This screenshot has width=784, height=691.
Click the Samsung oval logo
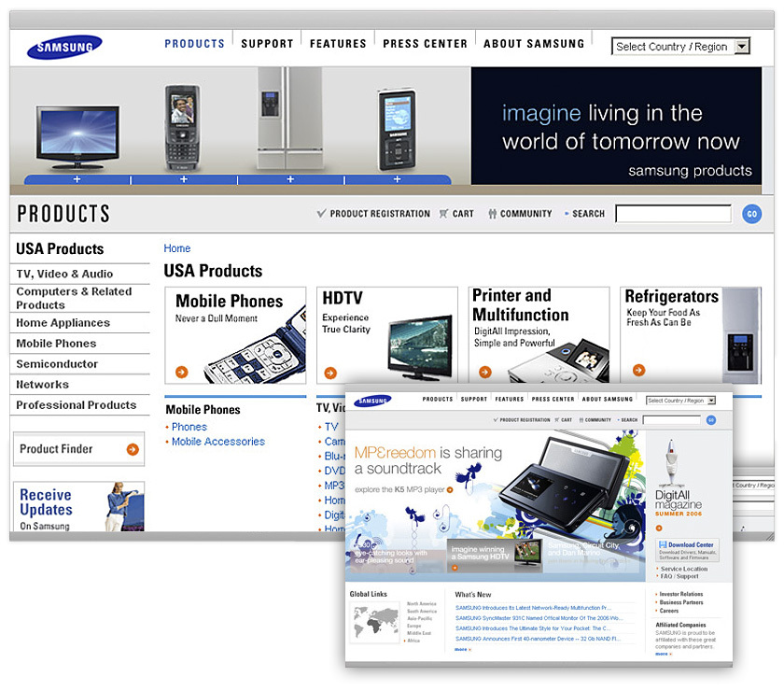(x=63, y=47)
